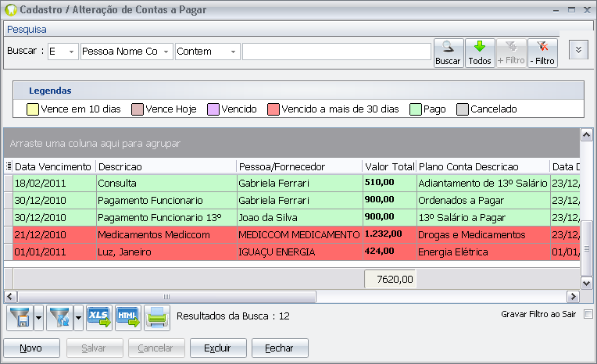Export grid to HTML
The image size is (597, 364).
[128, 318]
